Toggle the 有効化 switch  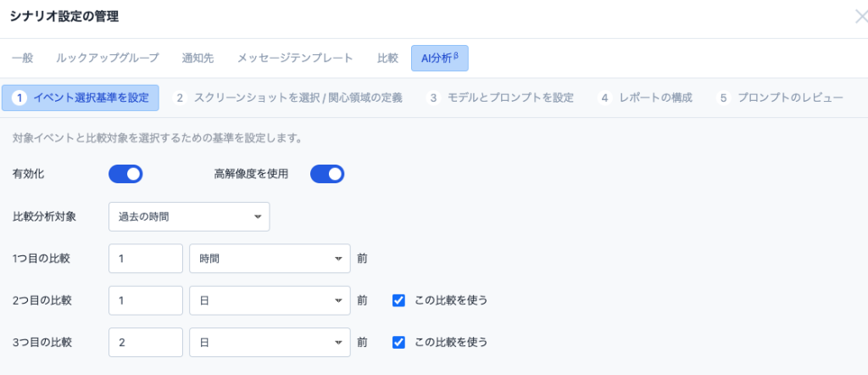pos(125,174)
